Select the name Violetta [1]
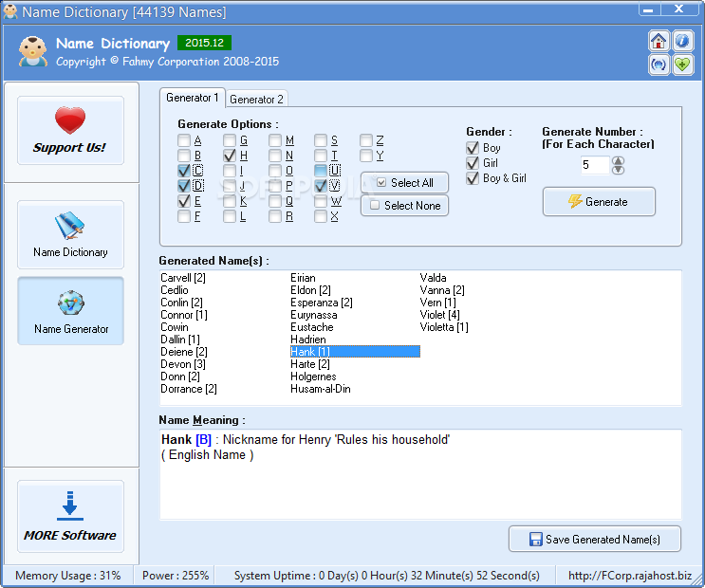This screenshot has width=705, height=588. (444, 327)
